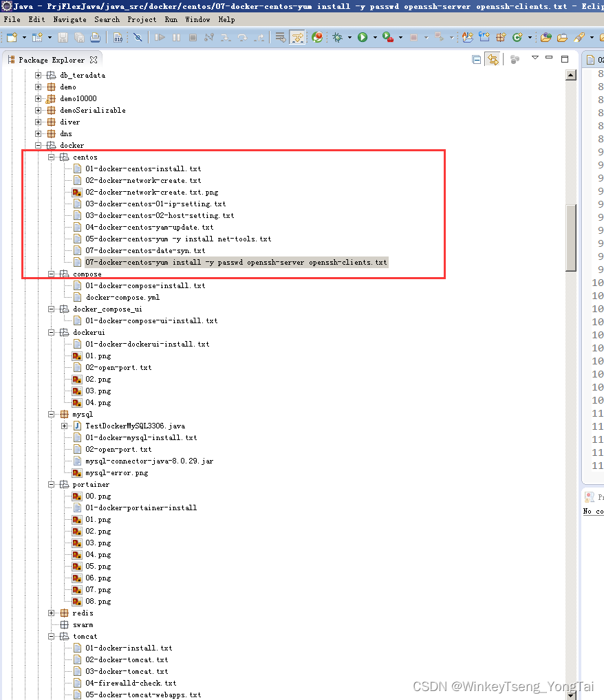Viewport: 604px width, 700px height.
Task: Open the Debug bug icon in toolbar
Action: click(x=338, y=38)
